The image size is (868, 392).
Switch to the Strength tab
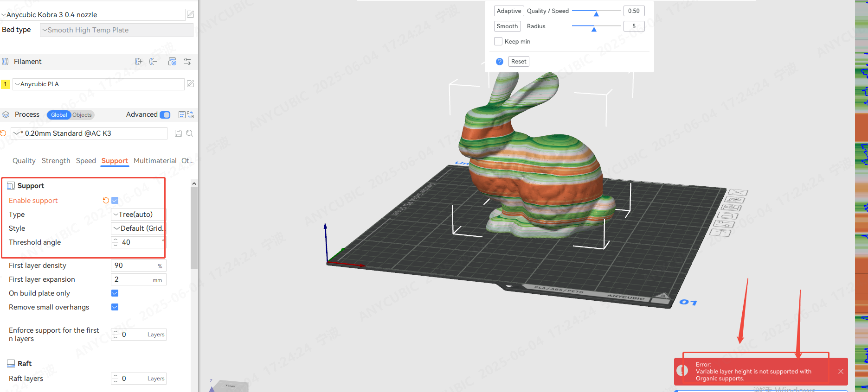(x=56, y=161)
